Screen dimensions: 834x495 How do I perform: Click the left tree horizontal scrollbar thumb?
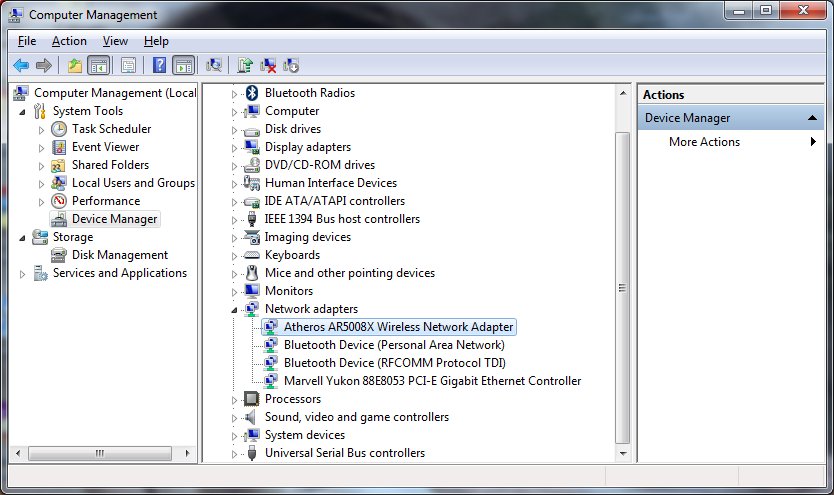coord(100,454)
